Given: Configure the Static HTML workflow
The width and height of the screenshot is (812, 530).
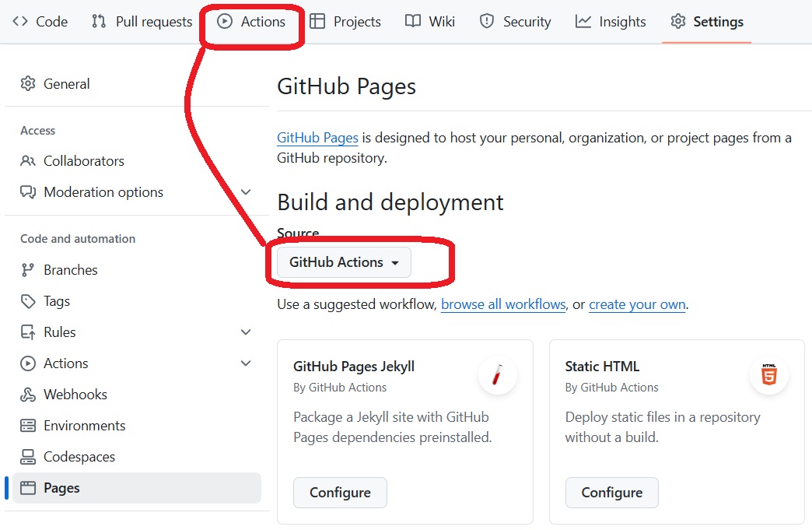Looking at the screenshot, I should point(611,493).
